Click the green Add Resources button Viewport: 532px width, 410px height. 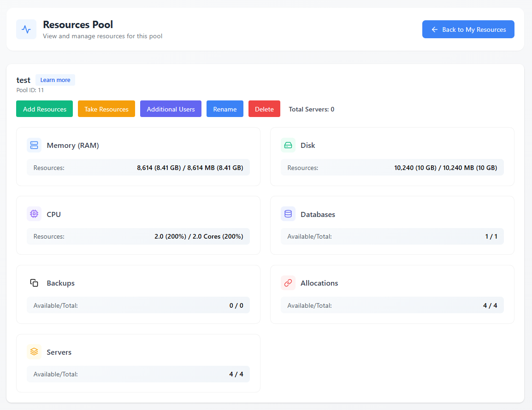pos(44,109)
